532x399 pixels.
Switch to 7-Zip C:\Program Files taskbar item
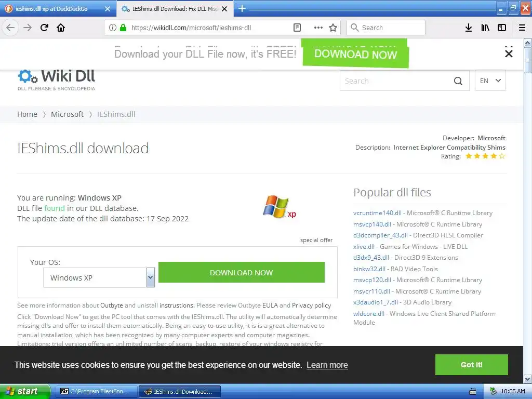coord(96,392)
